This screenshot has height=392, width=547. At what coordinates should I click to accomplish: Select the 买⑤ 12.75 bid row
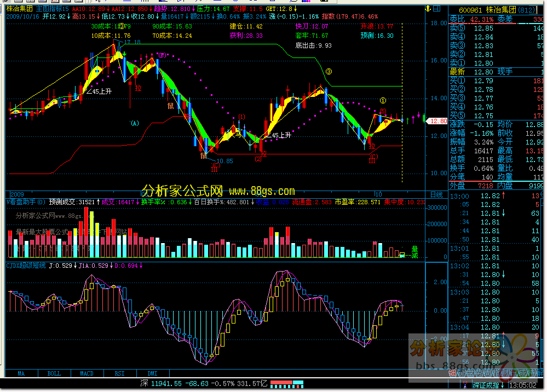pos(497,116)
